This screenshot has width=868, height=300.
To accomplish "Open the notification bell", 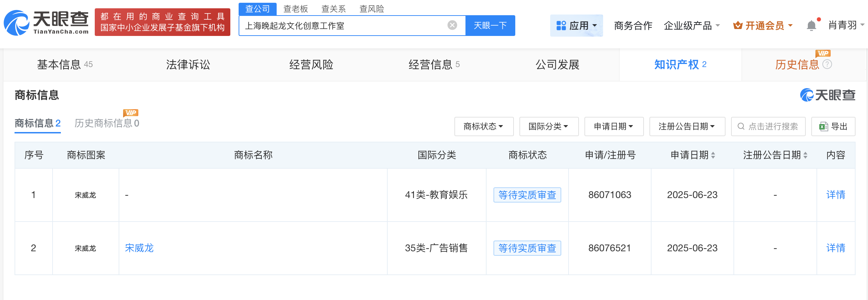I will coord(811,26).
